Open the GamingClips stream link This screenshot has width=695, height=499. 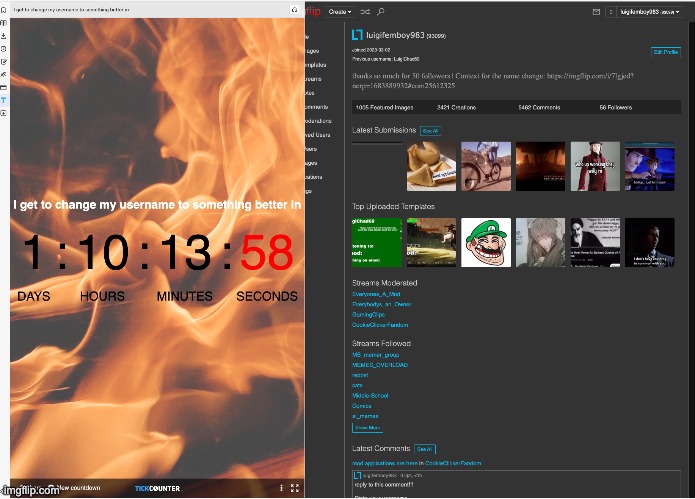(368, 314)
